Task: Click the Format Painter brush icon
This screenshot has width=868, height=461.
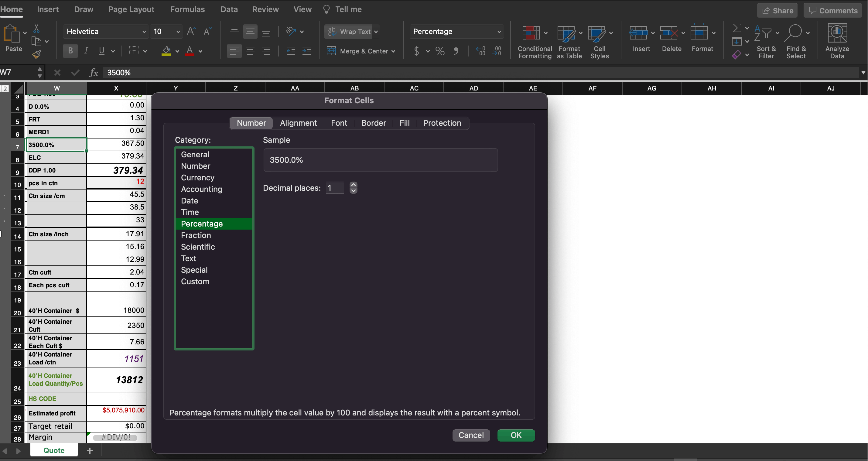Action: [x=36, y=54]
